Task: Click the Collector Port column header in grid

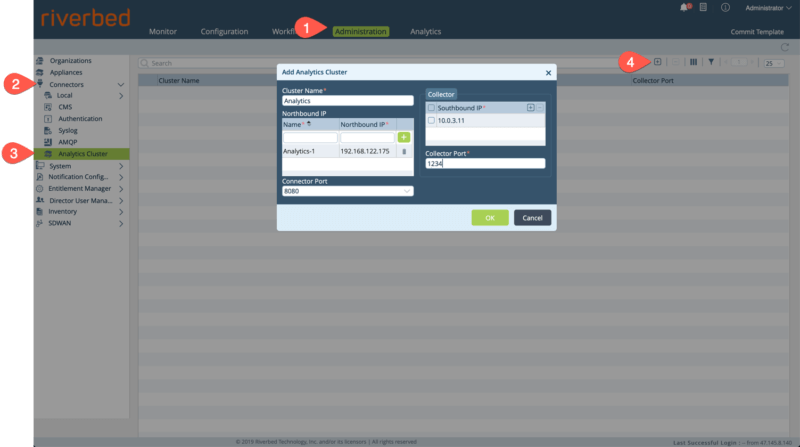Action: point(653,81)
